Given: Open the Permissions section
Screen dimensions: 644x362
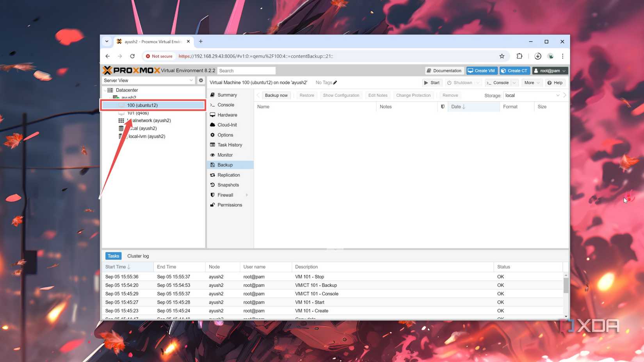Looking at the screenshot, I should coord(230,205).
